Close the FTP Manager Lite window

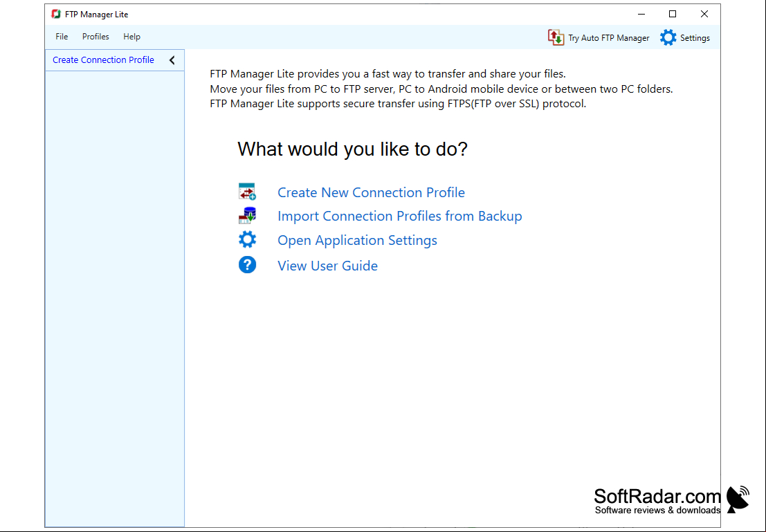(704, 14)
